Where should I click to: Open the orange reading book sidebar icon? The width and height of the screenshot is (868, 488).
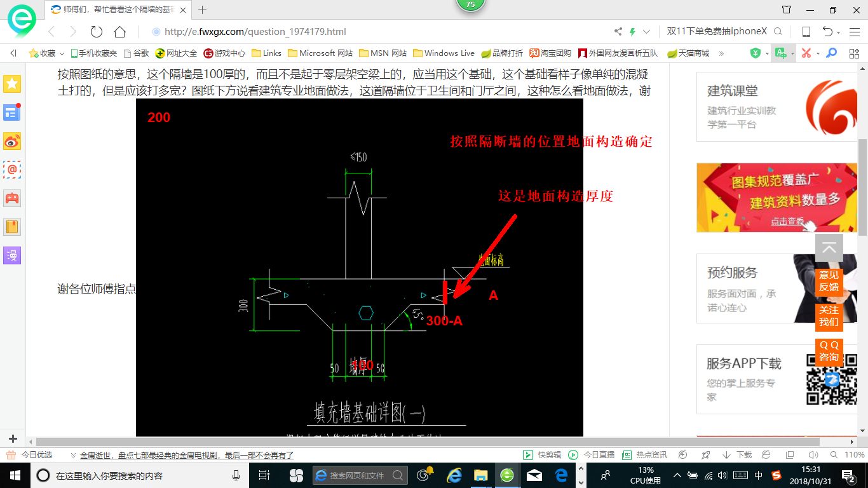[x=12, y=227]
